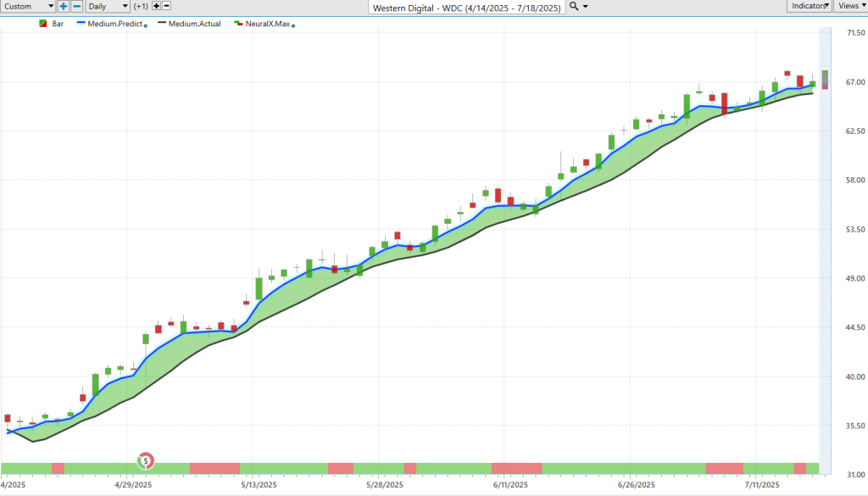Toggle the Medium.Predict legend entry
Image resolution: width=868 pixels, height=496 pixels.
[x=120, y=24]
